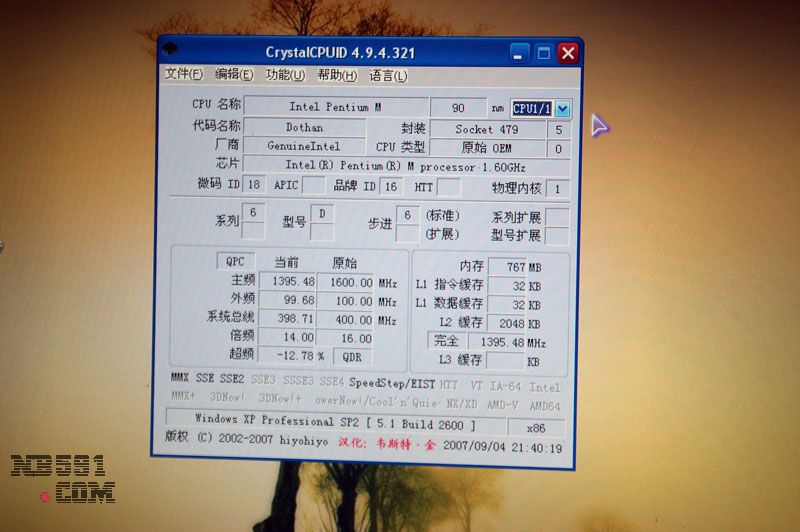Click the current 外频 99.68 value
800x532 pixels.
(x=288, y=300)
